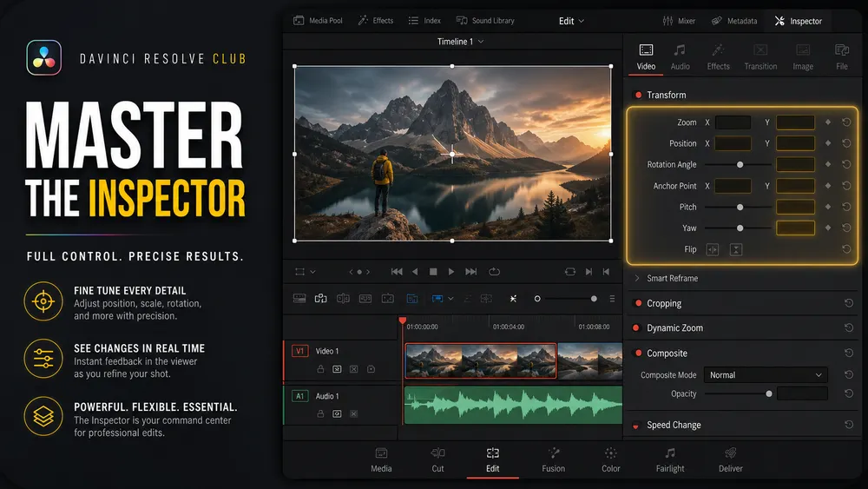The height and width of the screenshot is (489, 868).
Task: Open the Edit dropdown menu
Action: (571, 21)
